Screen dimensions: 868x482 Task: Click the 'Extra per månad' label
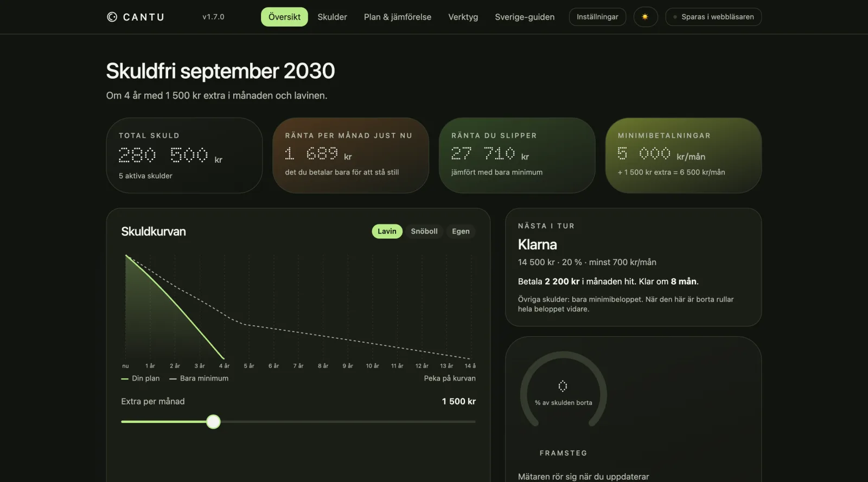pyautogui.click(x=153, y=401)
